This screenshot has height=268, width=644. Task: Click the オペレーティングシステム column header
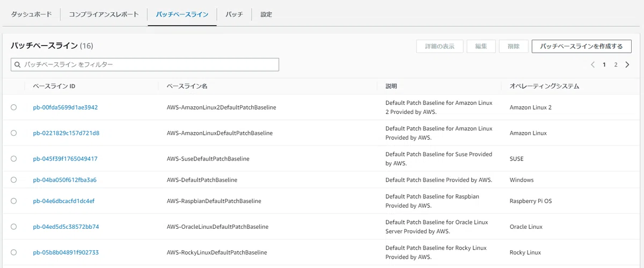[544, 86]
